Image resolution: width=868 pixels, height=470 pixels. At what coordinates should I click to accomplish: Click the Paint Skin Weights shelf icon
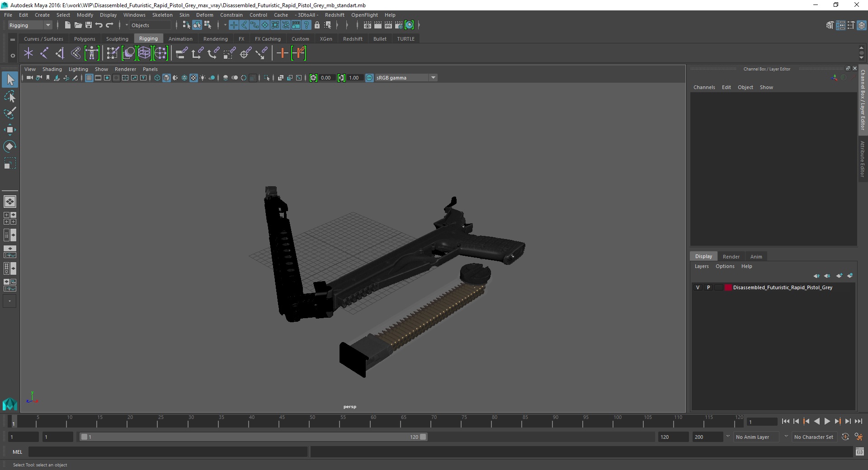point(112,53)
